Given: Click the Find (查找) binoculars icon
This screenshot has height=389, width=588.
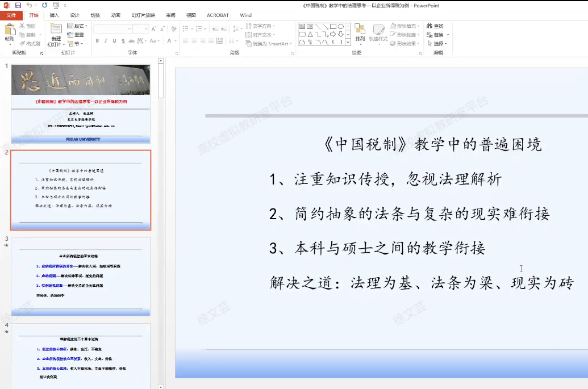Looking at the screenshot, I should point(429,26).
